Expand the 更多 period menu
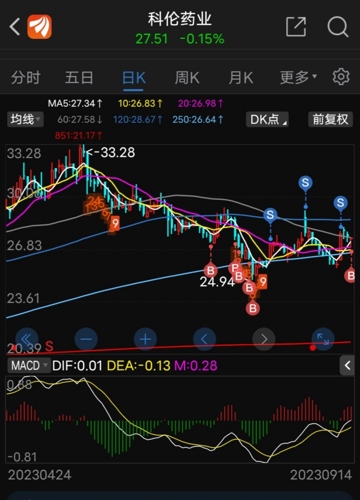Image resolution: width=360 pixels, height=500 pixels. 298,78
